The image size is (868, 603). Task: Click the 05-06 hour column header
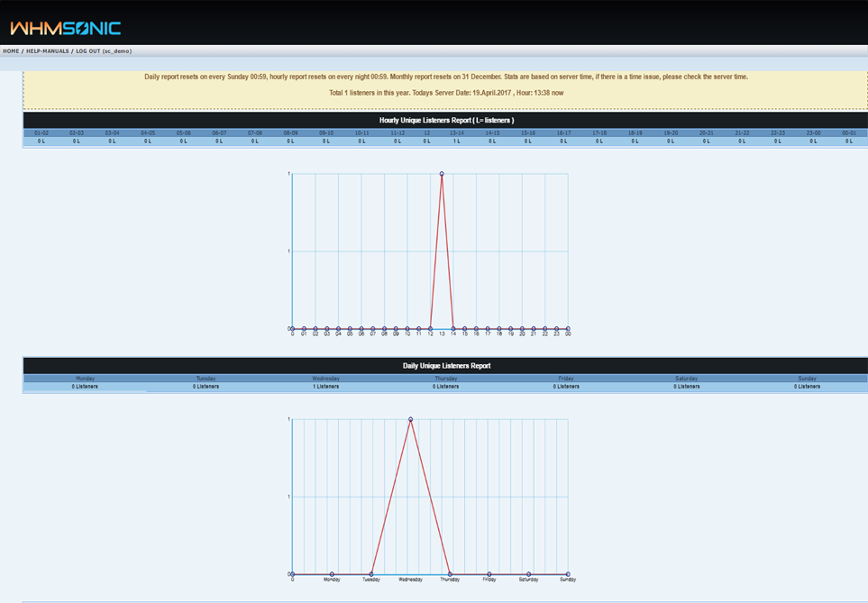point(183,133)
